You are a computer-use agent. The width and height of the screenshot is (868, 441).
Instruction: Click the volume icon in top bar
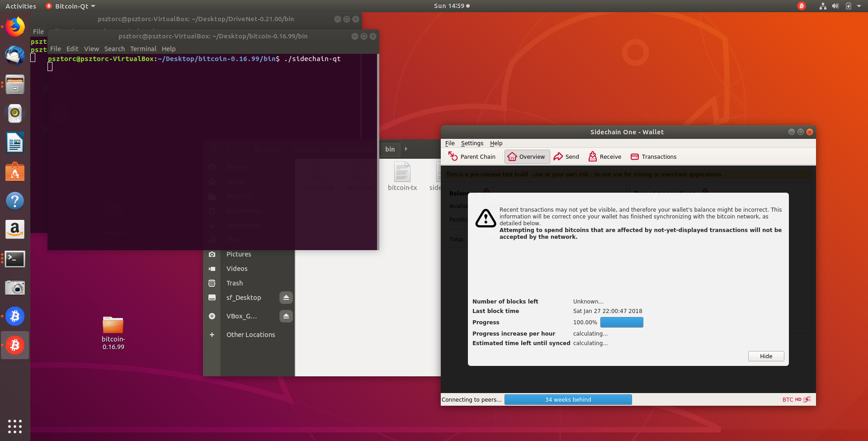point(835,6)
